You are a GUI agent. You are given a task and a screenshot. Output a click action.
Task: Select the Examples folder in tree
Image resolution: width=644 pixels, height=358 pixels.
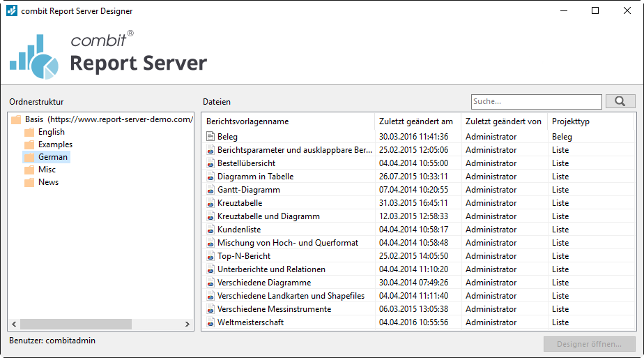click(x=55, y=144)
